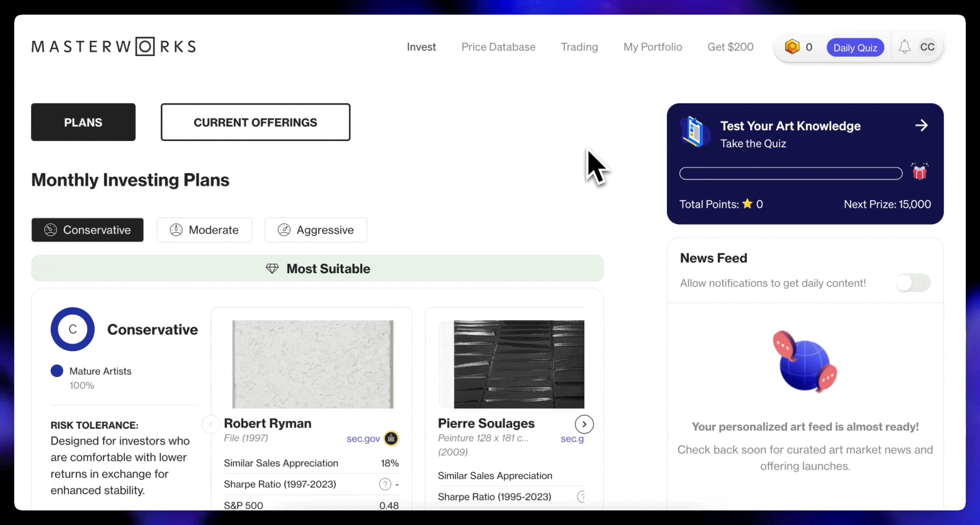This screenshot has width=980, height=525.
Task: Click the blue Mature Artists dot
Action: click(57, 371)
